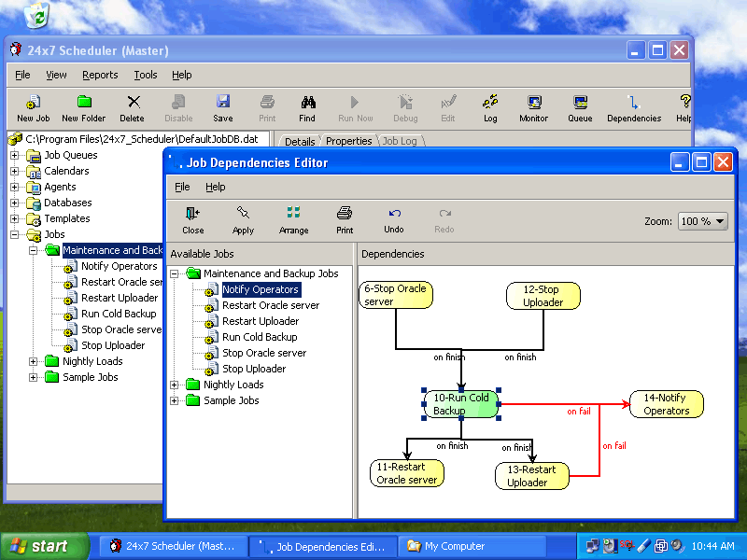Open Reports menu

coord(100,75)
